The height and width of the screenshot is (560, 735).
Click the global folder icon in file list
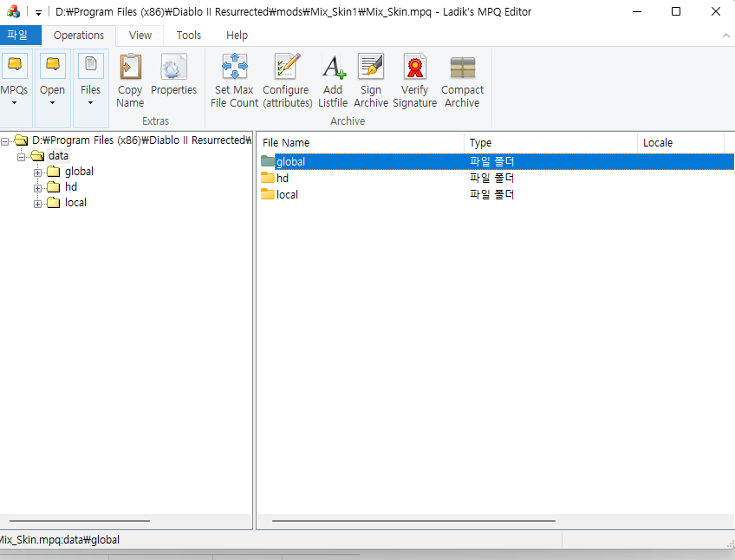coord(268,161)
